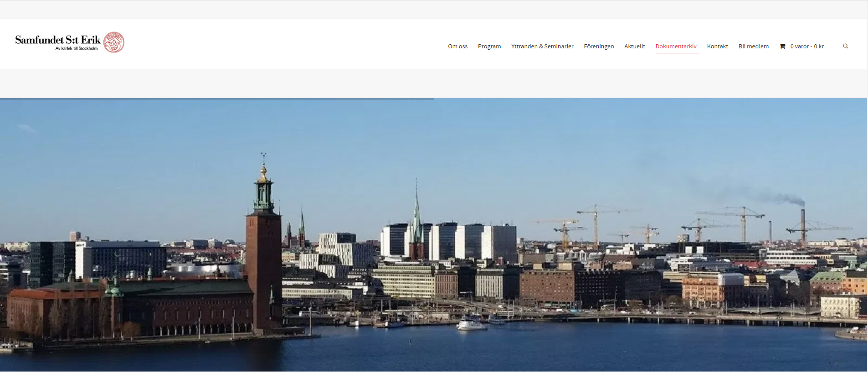Expand the Föreningen menu
Screen dimensions: 868x372
599,46
